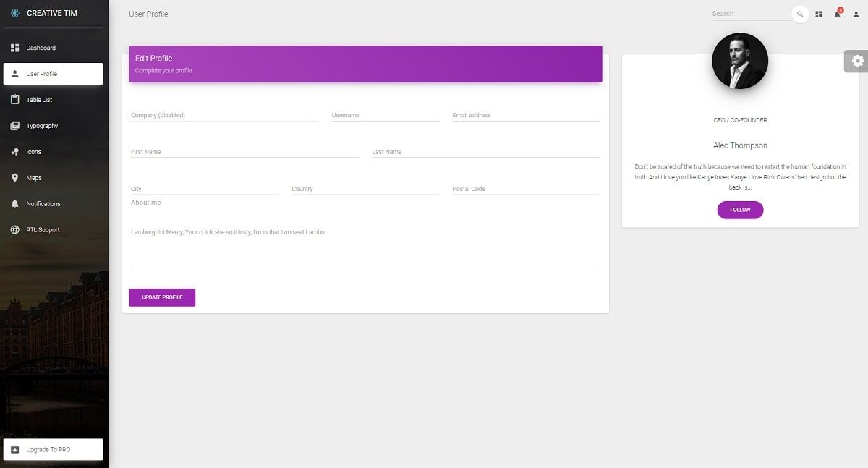Click the Username input field
This screenshot has width=868, height=468.
coord(386,114)
